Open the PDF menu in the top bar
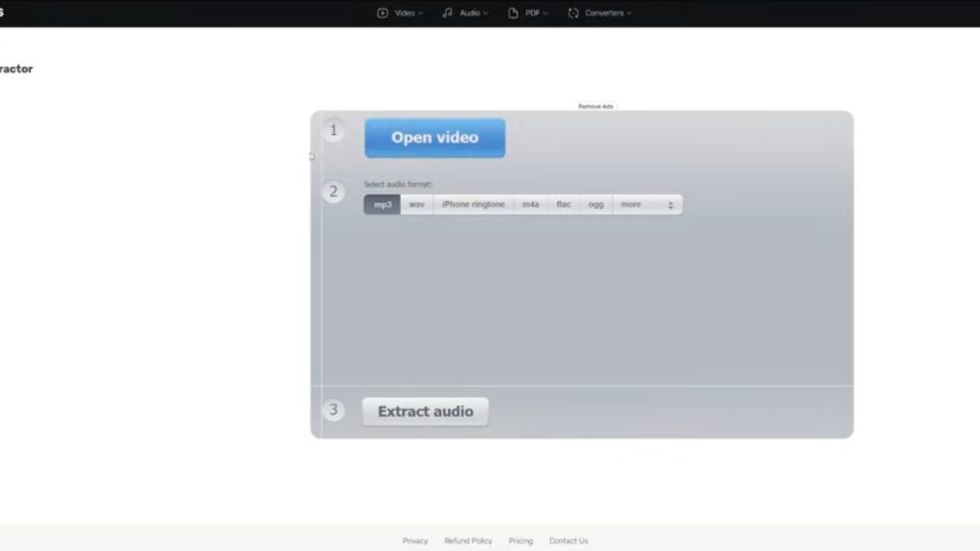 (528, 13)
